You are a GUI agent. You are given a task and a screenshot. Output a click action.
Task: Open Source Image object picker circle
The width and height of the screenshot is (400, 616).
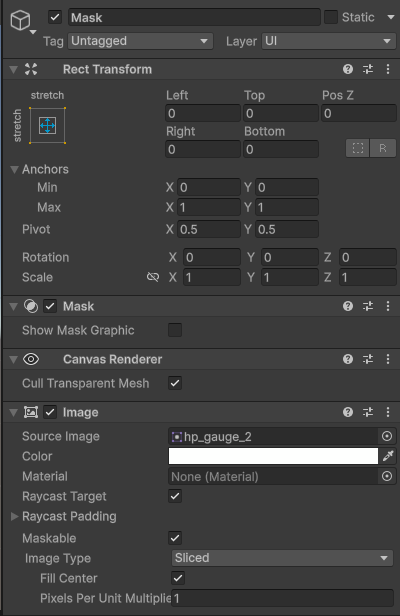click(387, 436)
